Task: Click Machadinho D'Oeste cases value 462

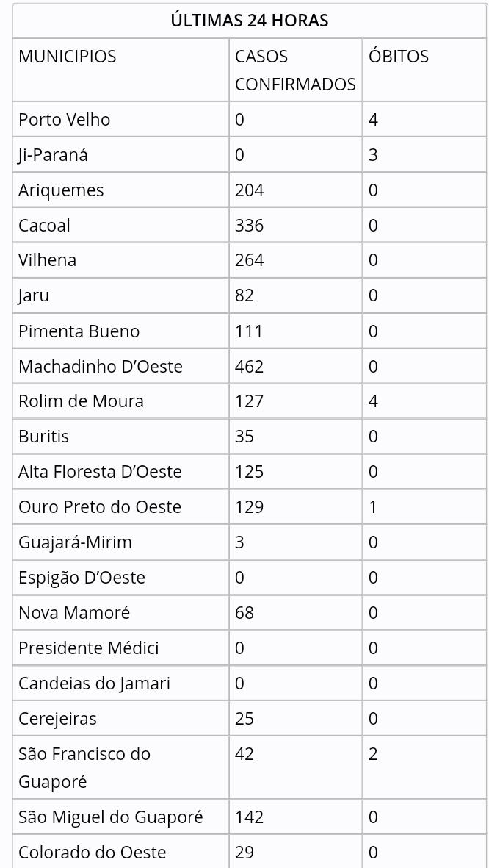Action: (x=250, y=366)
